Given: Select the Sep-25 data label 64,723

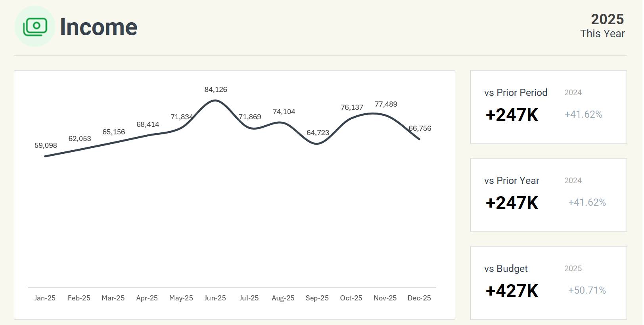Looking at the screenshot, I should click(318, 133).
